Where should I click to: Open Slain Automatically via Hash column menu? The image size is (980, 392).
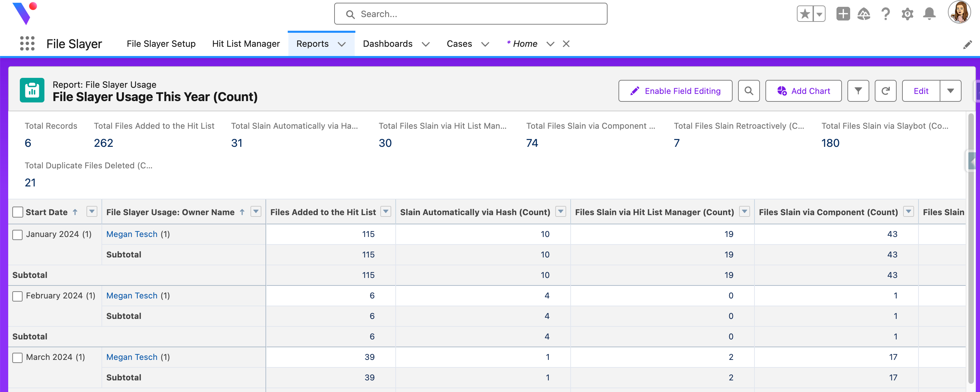pyautogui.click(x=561, y=211)
